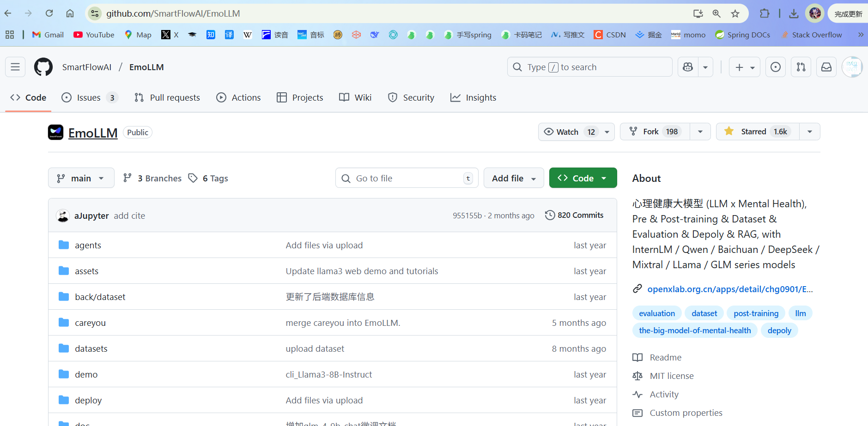
Task: Open the careyou folder
Action: pos(90,323)
